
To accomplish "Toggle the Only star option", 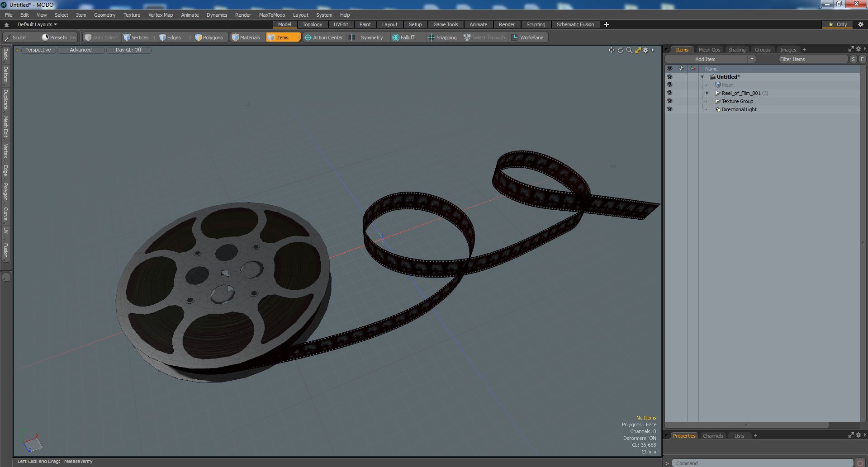I will [x=838, y=24].
